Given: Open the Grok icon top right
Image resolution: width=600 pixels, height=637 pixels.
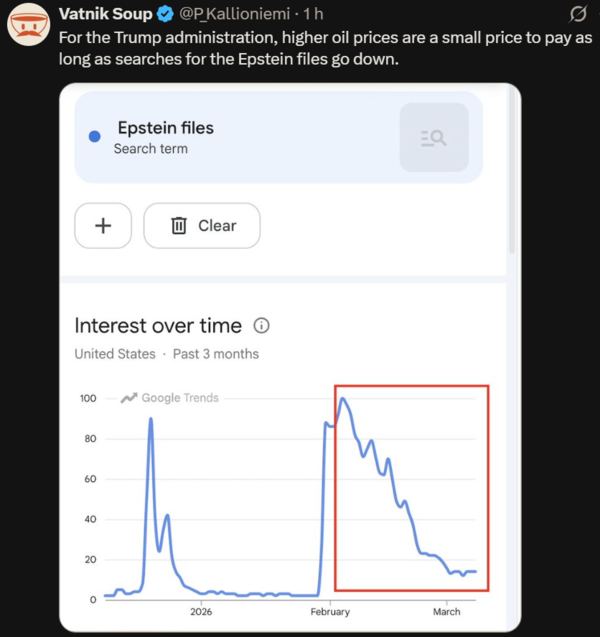Looking at the screenshot, I should point(578,14).
